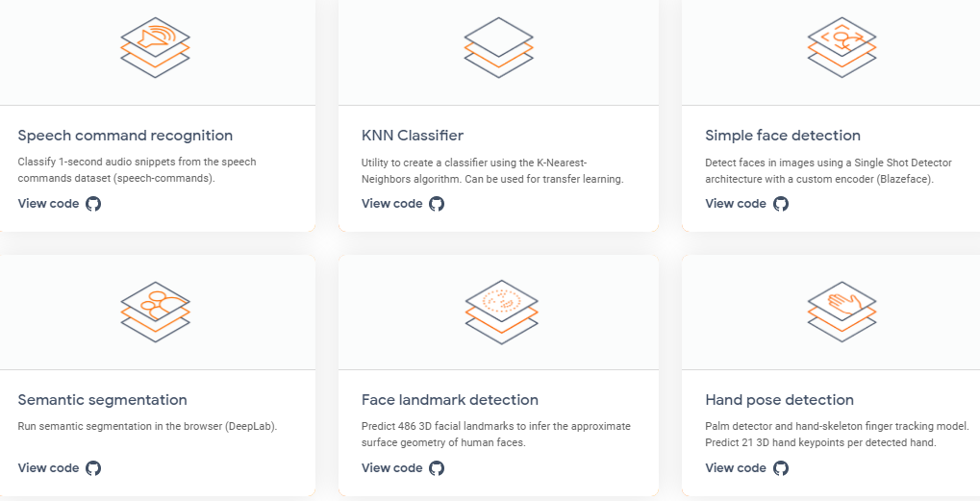This screenshot has width=980, height=501.
Task: Click the Speech command recognition layered icon
Action: tap(155, 46)
